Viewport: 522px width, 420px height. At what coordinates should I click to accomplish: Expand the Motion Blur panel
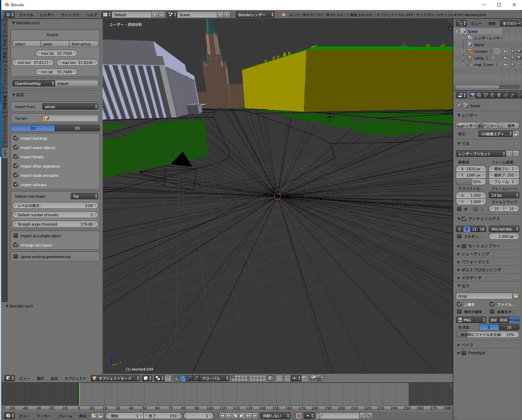459,246
